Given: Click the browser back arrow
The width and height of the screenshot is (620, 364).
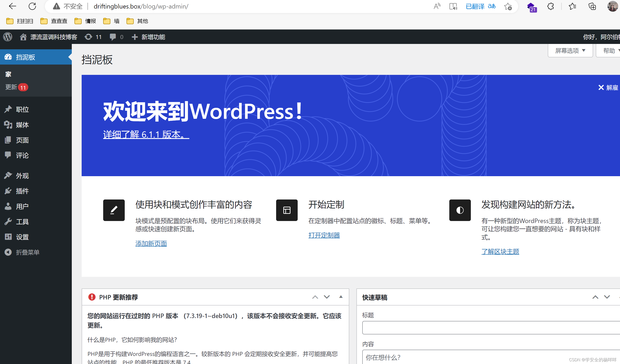Looking at the screenshot, I should coord(12,6).
